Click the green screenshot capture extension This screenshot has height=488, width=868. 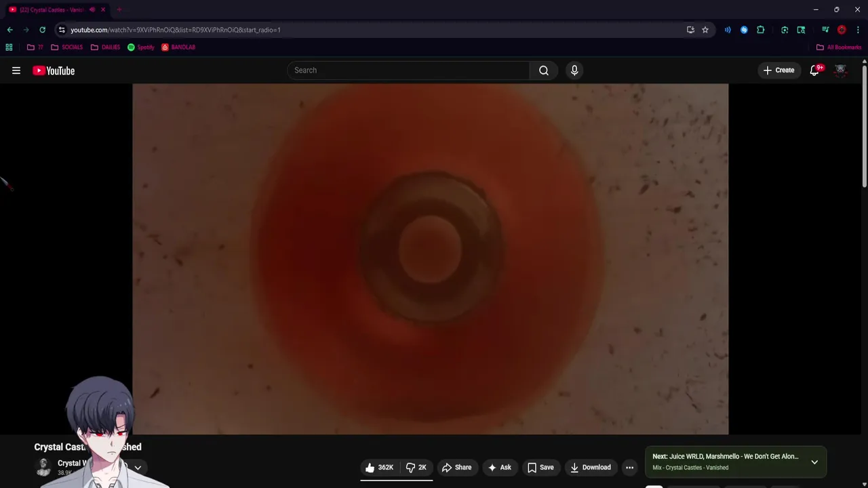click(785, 30)
